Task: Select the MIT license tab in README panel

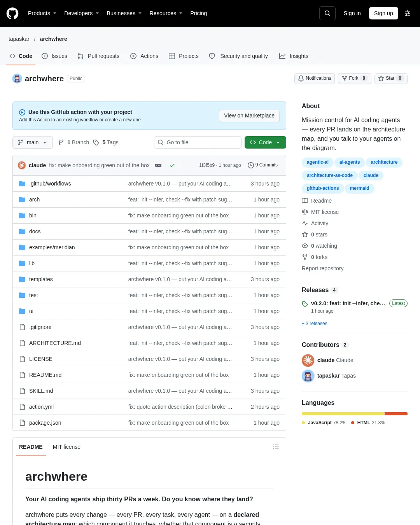Action: [66, 447]
